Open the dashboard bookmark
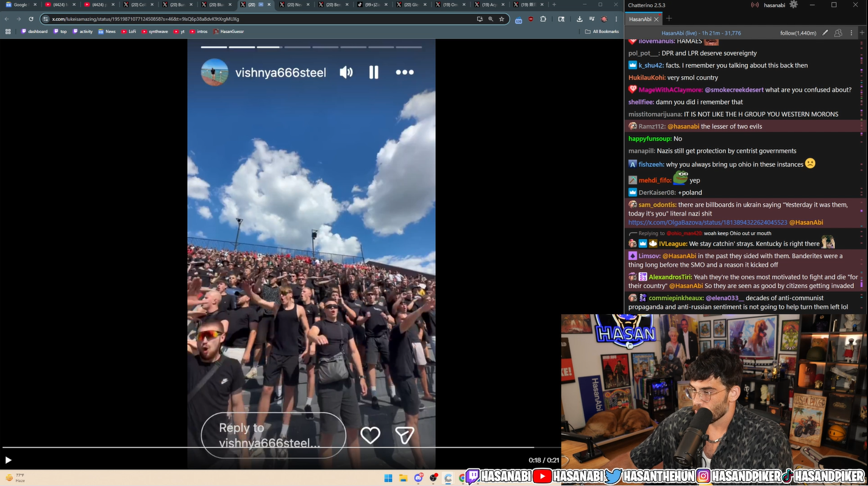The width and height of the screenshot is (868, 486). tap(34, 32)
